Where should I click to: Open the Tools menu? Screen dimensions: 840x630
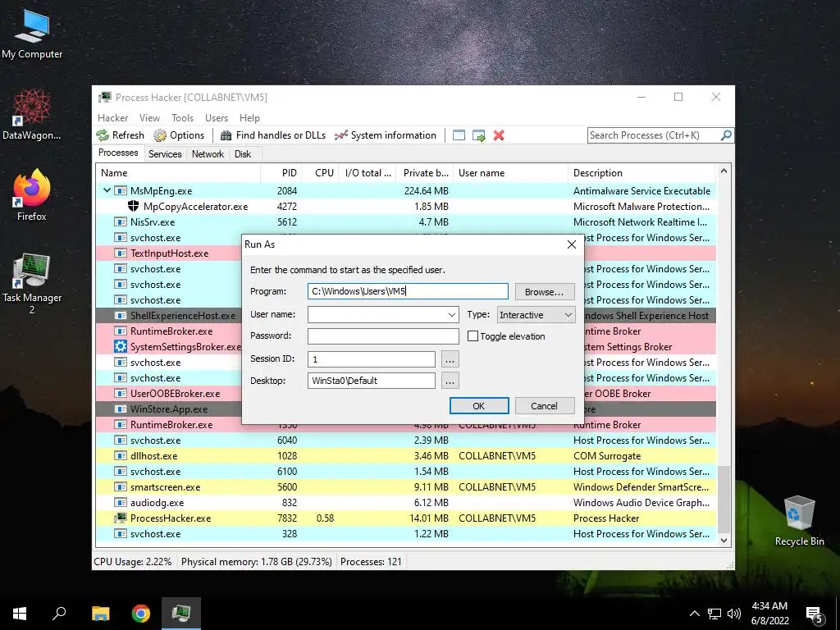click(x=182, y=118)
